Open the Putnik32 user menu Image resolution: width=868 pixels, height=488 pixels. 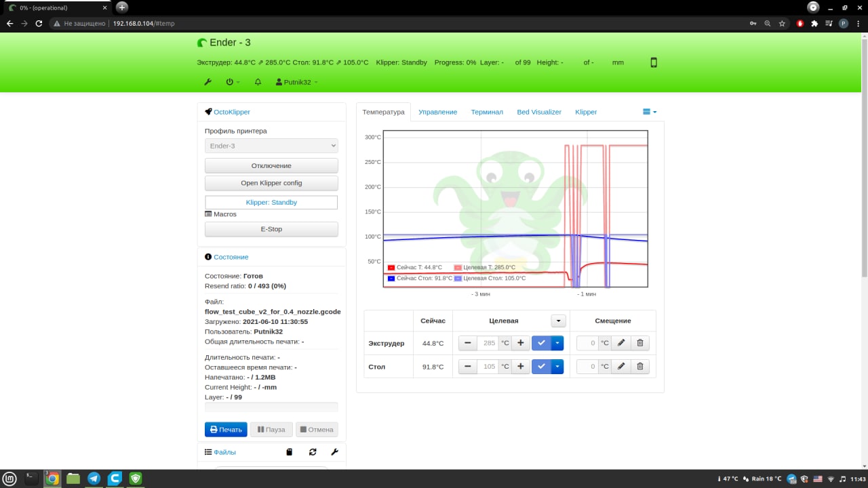coord(296,82)
